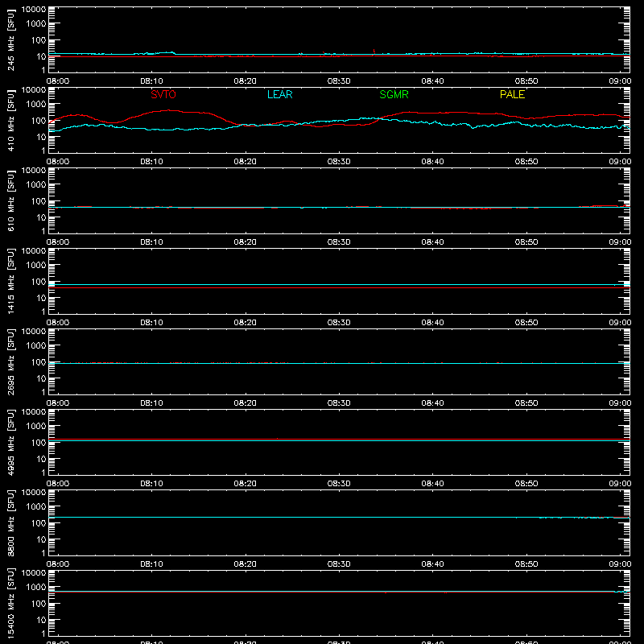Click 09:00 time label under 610 MHz plot
The width and height of the screenshot is (644, 644).
[620, 242]
